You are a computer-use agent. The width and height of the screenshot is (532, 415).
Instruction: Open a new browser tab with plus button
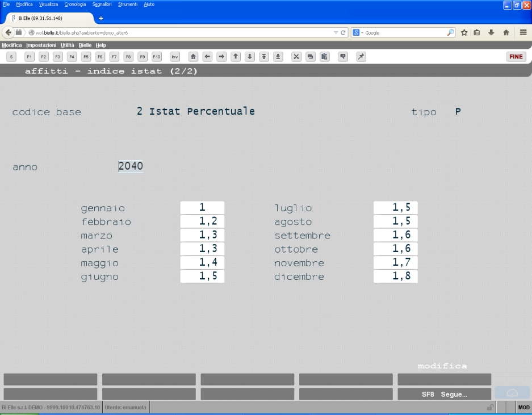[x=100, y=18]
